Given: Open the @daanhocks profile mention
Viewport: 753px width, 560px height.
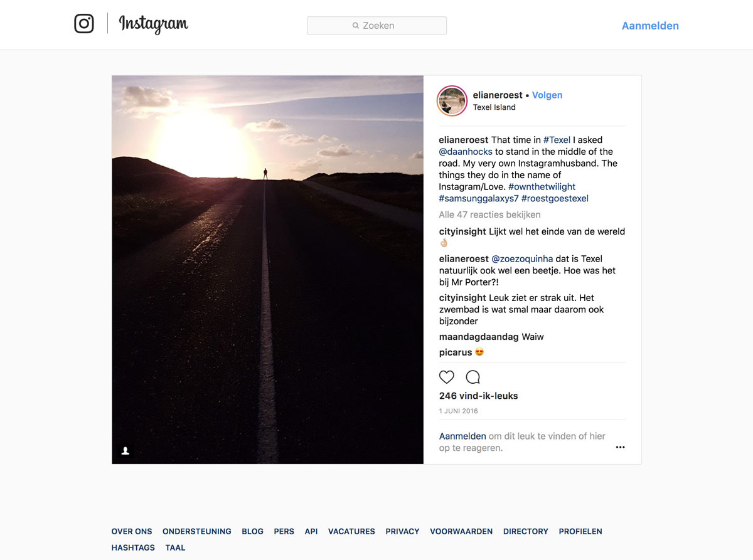Looking at the screenshot, I should pyautogui.click(x=466, y=152).
